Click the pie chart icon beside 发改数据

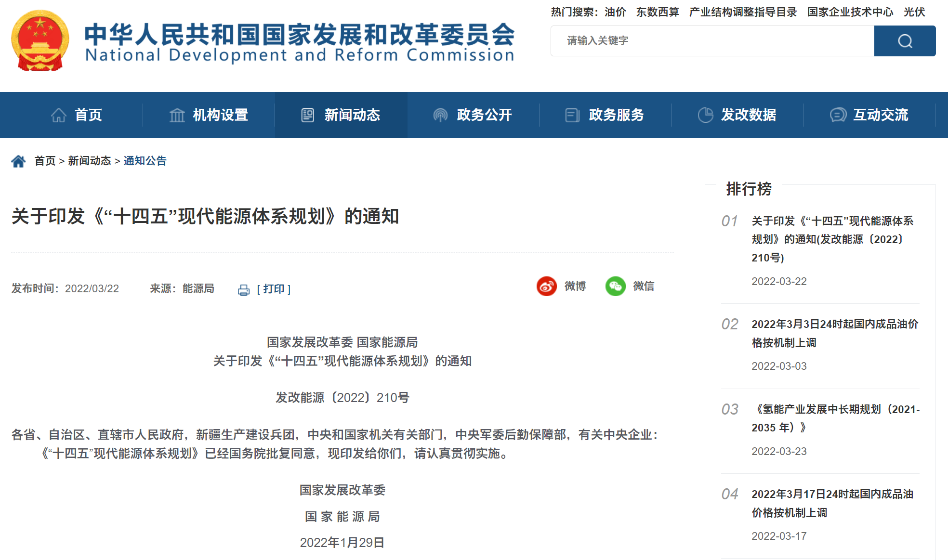(x=705, y=115)
